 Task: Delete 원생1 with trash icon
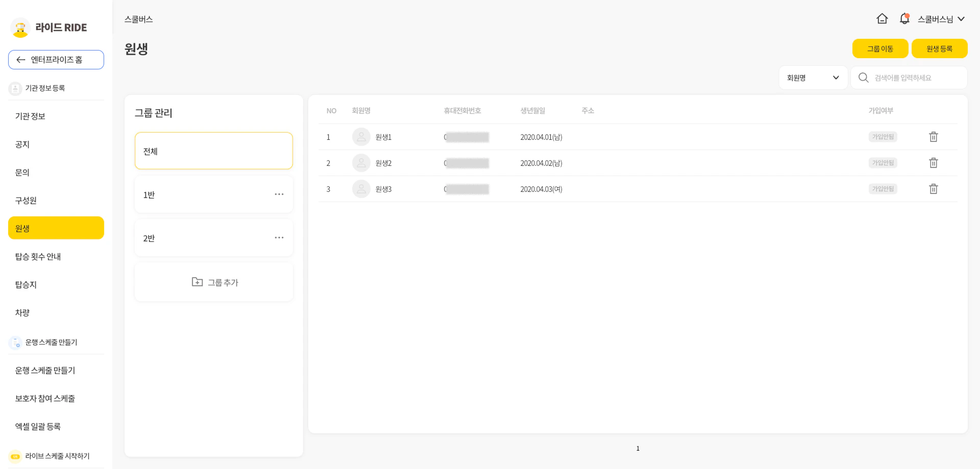tap(933, 137)
